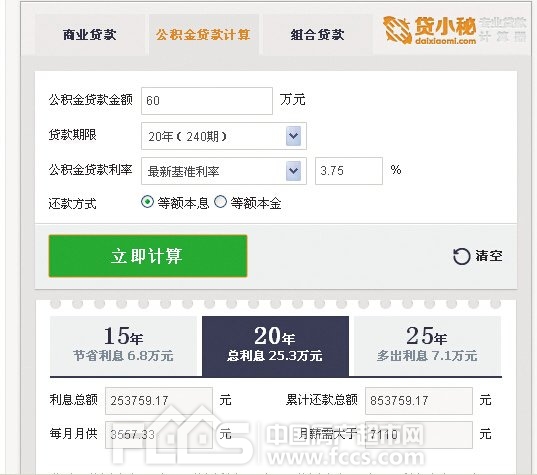
Task: Select the 20年 总利息 result tab
Action: [x=275, y=346]
